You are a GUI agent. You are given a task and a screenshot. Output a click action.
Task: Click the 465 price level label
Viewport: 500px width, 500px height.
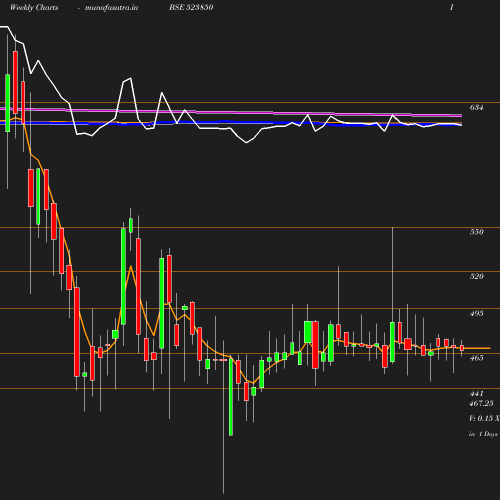(x=476, y=358)
